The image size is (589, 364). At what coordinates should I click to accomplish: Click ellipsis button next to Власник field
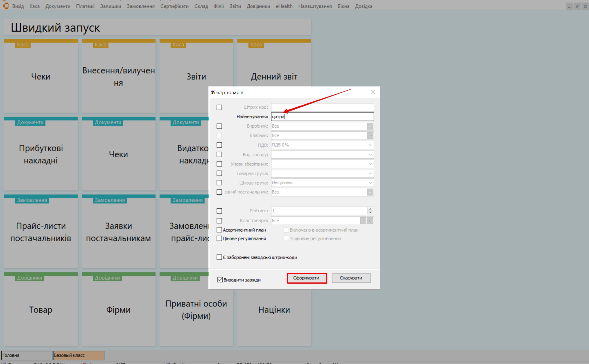[x=370, y=136]
